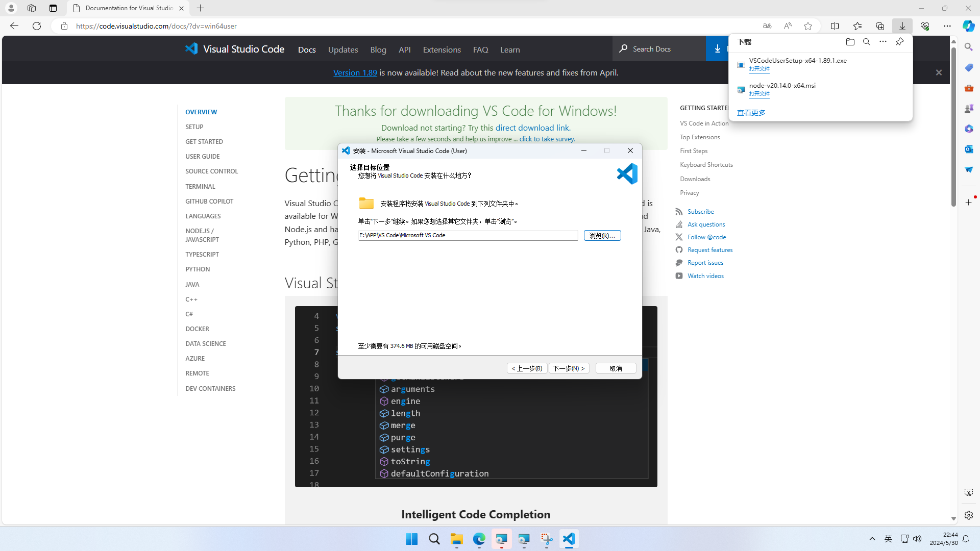
Task: Add page to favorites star icon
Action: click(x=807, y=26)
